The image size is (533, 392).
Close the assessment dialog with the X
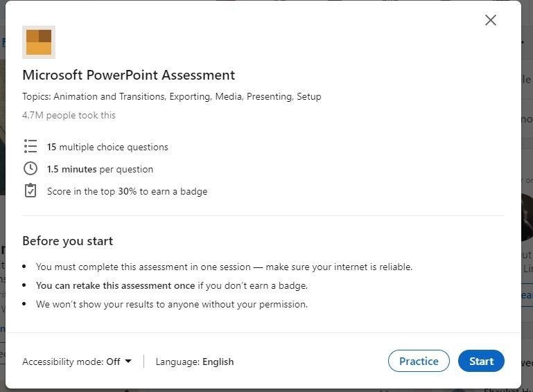point(491,20)
